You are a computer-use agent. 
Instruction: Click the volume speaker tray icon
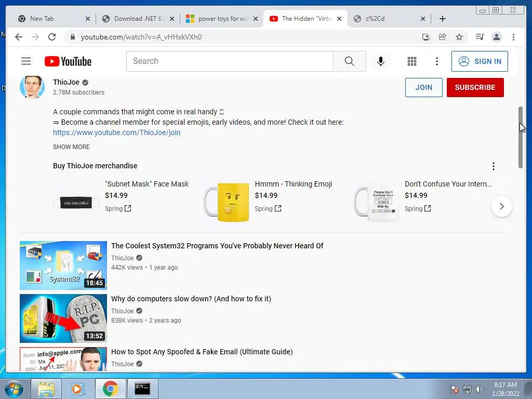coord(479,389)
